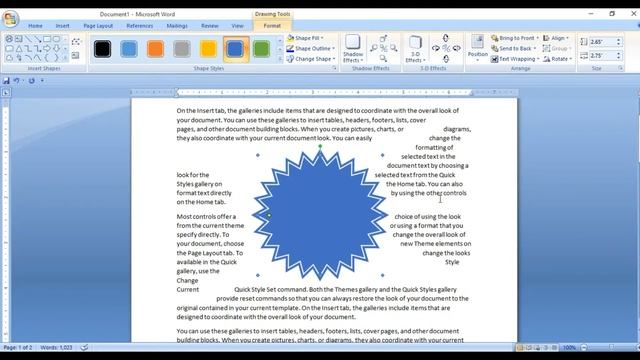Click the Edit Shape icon
Screen dimensions: 640x360
pyautogui.click(x=76, y=42)
